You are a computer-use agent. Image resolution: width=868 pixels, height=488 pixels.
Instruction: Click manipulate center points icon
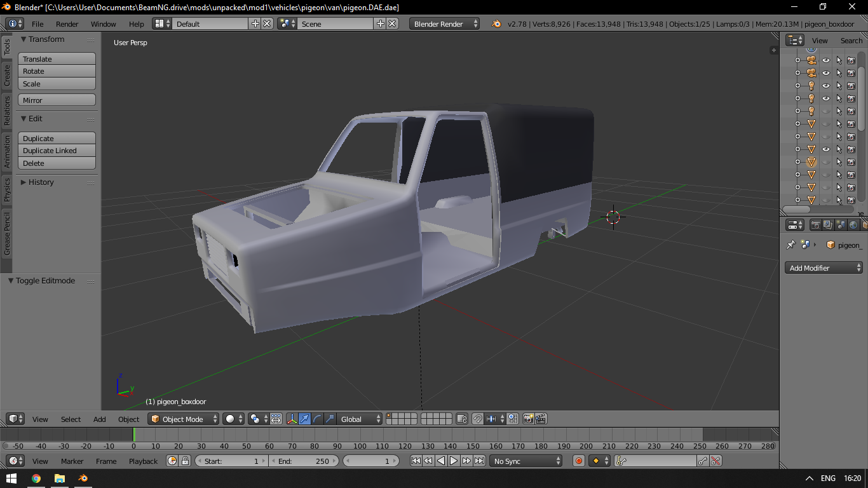point(276,419)
